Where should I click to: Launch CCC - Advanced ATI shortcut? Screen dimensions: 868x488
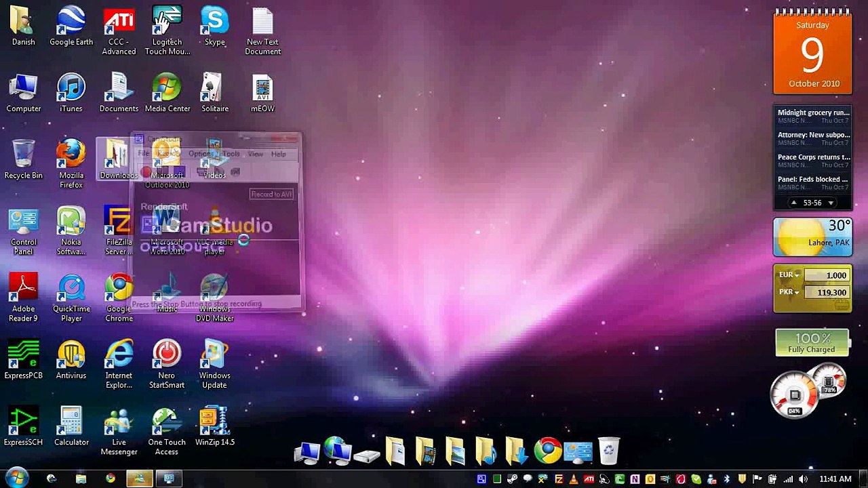(x=119, y=32)
